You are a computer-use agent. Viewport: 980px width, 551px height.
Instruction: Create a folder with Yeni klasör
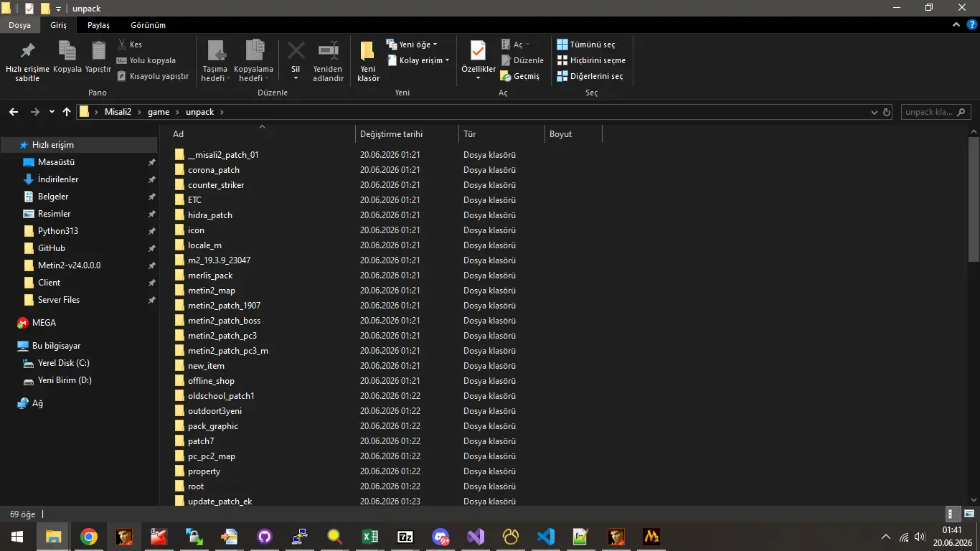click(368, 61)
